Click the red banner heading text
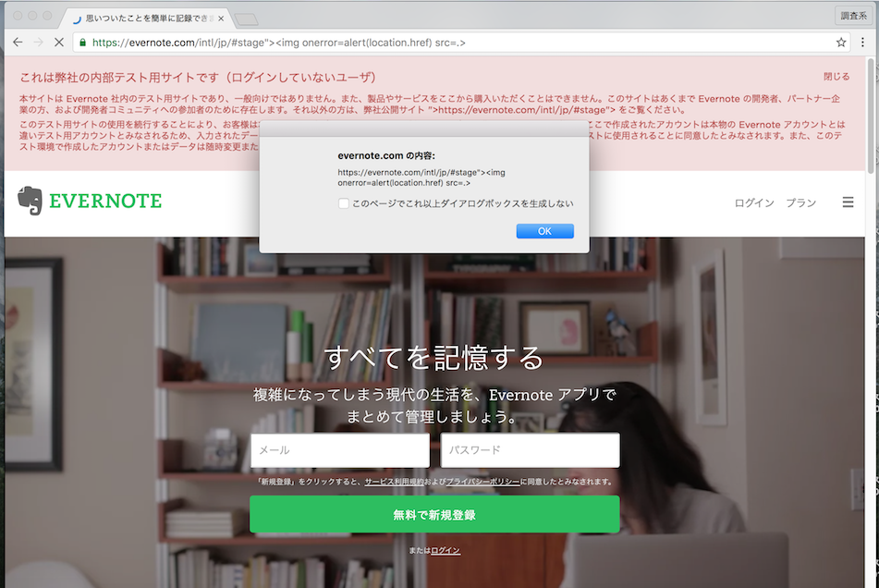879x588 pixels. 198,78
